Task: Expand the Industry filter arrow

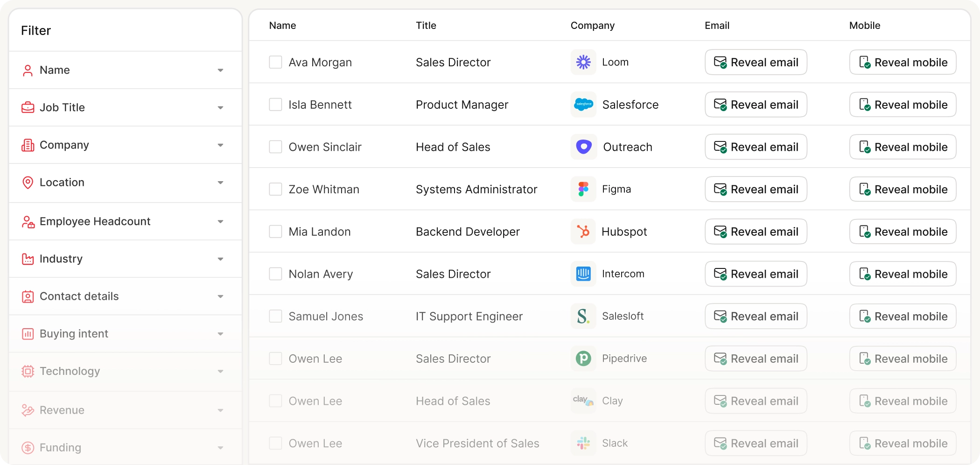Action: (x=220, y=259)
